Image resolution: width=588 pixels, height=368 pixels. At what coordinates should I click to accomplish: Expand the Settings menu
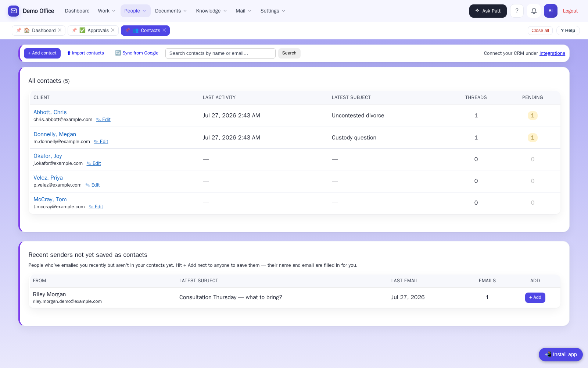click(x=273, y=11)
